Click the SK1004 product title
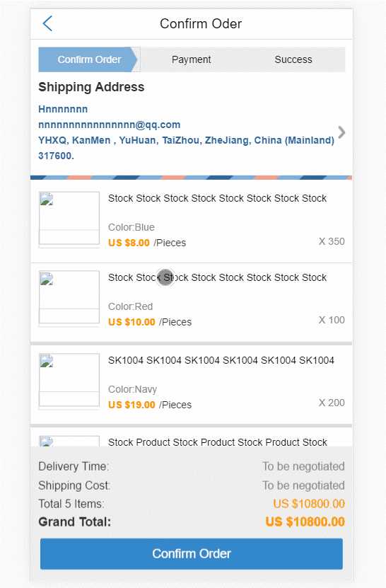 [221, 360]
